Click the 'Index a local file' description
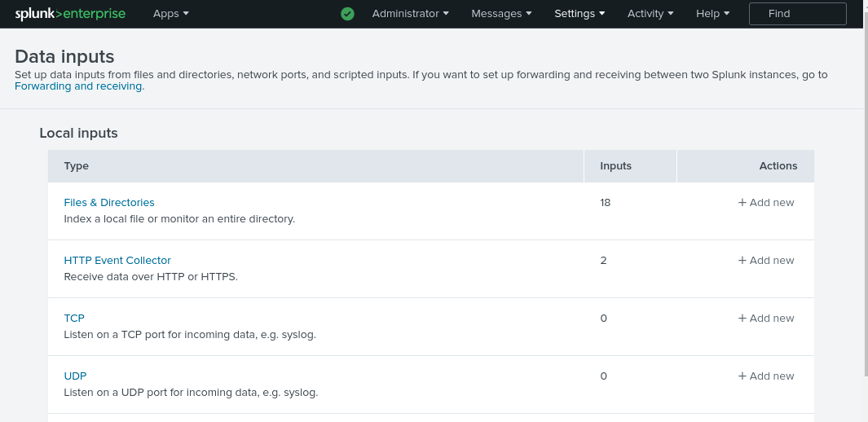Image resolution: width=868 pixels, height=422 pixels. [179, 219]
